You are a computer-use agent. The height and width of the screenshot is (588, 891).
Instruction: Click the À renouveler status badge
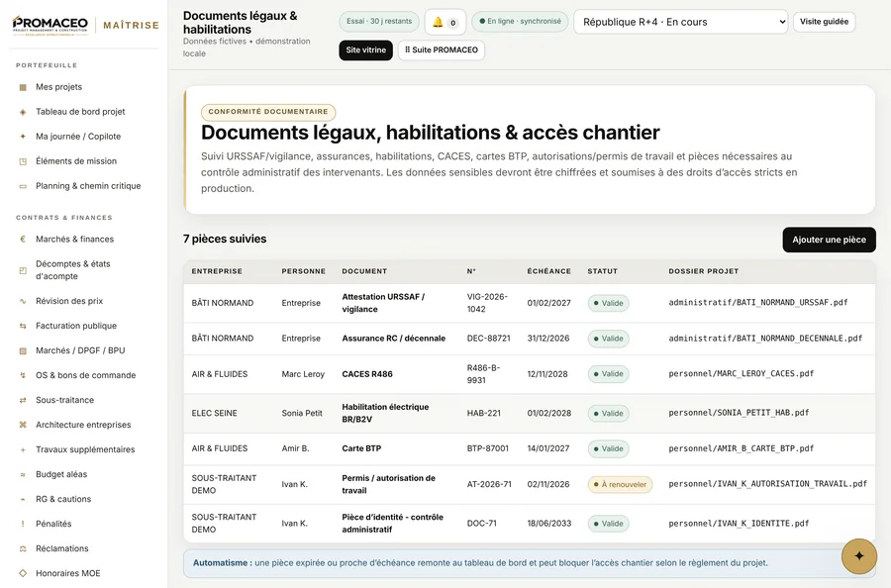tap(620, 485)
